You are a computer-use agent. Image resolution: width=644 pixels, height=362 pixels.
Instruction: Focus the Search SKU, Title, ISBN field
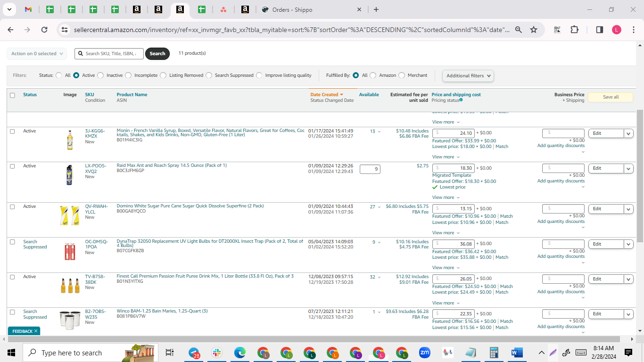pyautogui.click(x=109, y=54)
